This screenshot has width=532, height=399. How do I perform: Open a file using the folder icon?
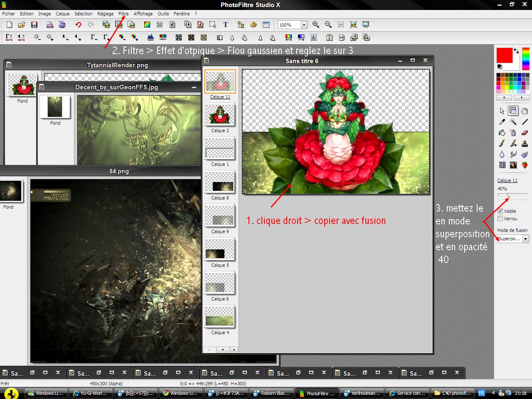point(22,25)
